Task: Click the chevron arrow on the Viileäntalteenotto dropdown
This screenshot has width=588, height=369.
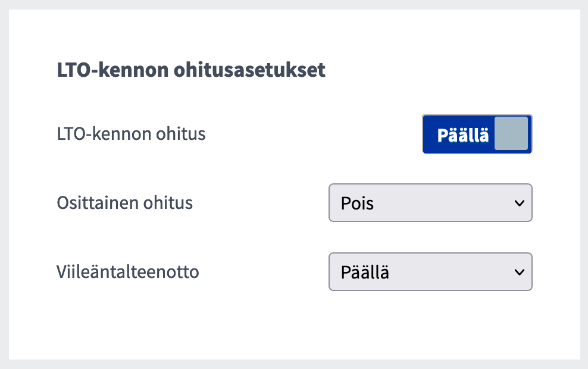Action: (x=519, y=272)
